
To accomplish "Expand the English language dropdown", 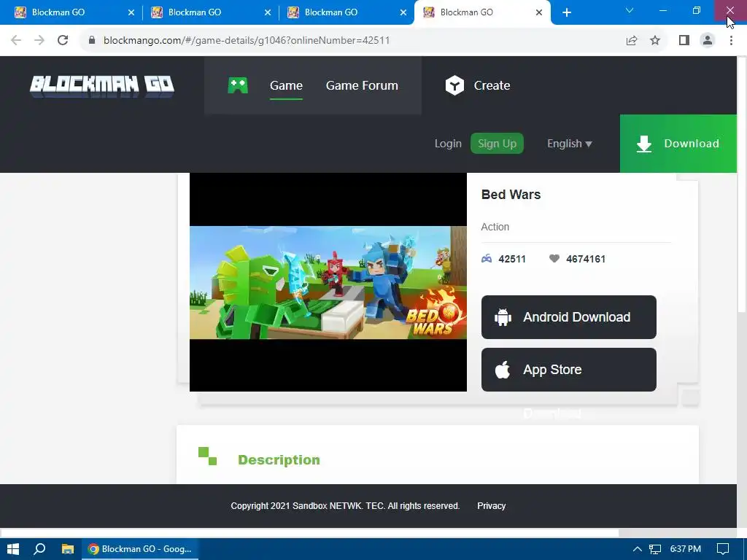I will [569, 144].
